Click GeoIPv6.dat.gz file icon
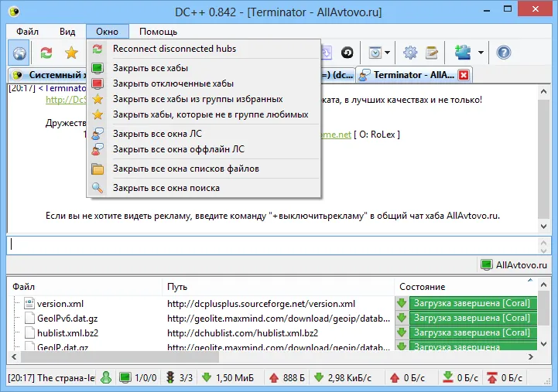Image resolution: width=558 pixels, height=392 pixels. pyautogui.click(x=29, y=318)
